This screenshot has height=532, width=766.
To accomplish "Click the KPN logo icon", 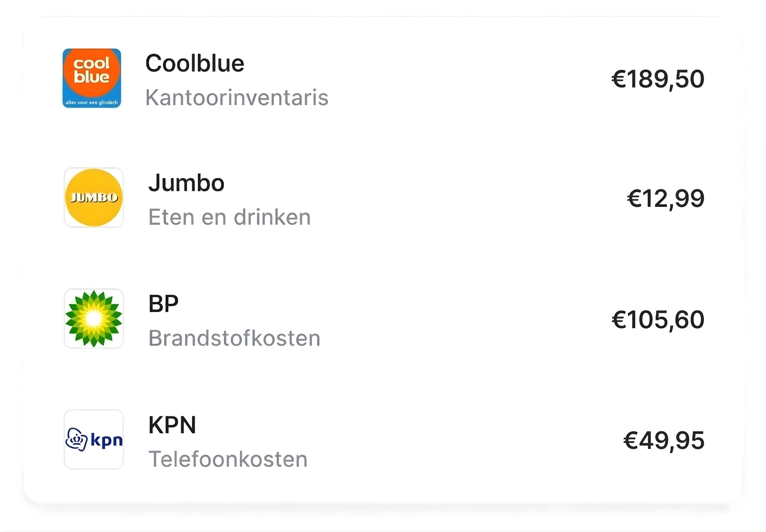I will coord(94,440).
